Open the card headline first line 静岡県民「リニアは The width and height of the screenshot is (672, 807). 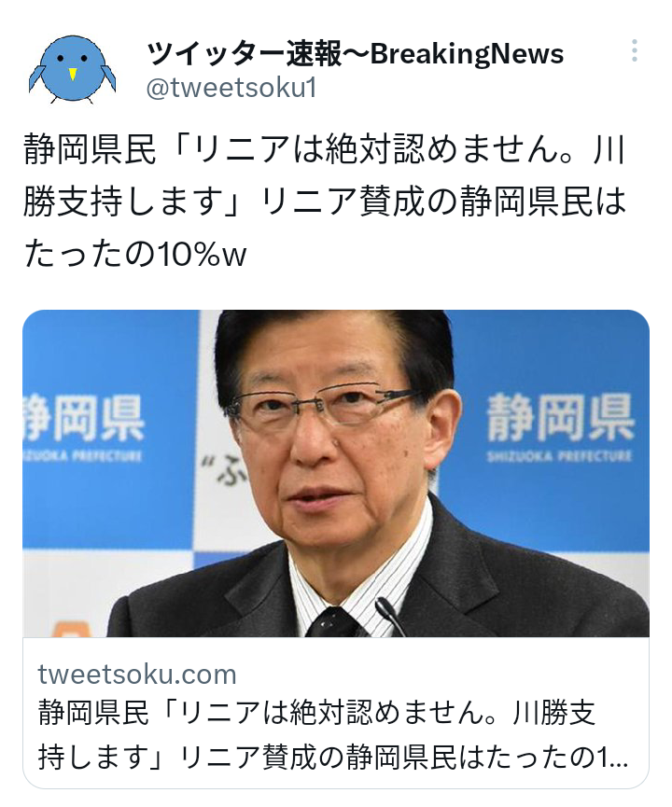coord(316,714)
